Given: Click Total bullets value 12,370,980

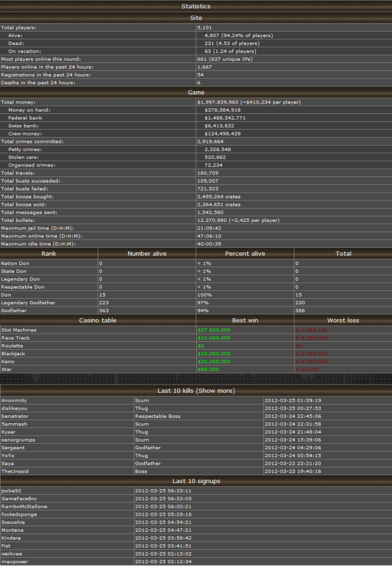Looking at the screenshot, I should click(x=238, y=220).
